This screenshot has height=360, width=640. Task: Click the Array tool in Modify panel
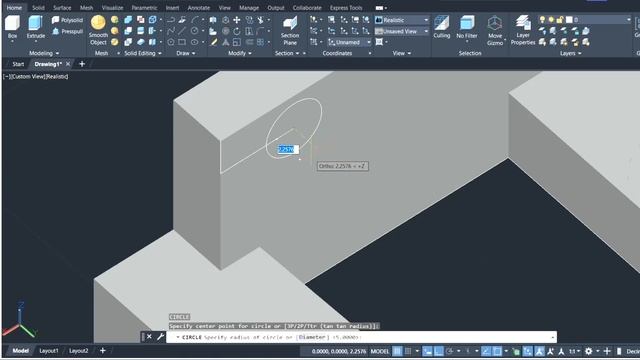(260, 42)
